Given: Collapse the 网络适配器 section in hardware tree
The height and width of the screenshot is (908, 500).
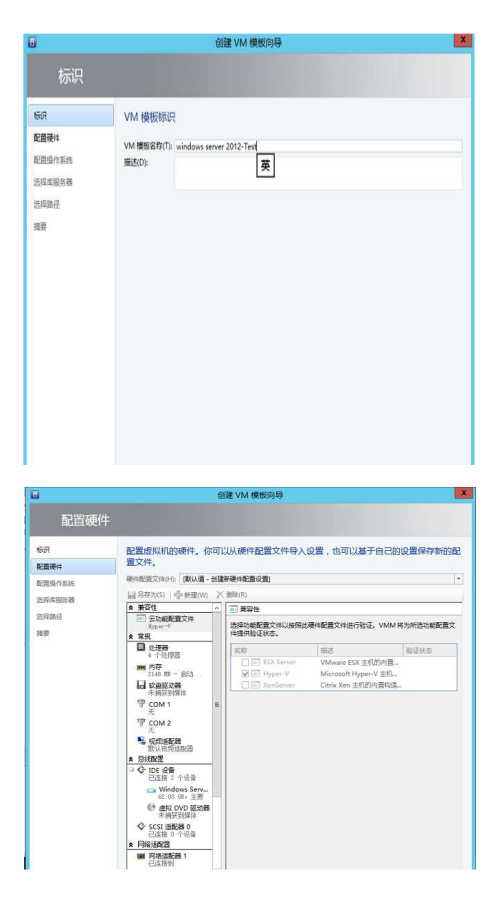Looking at the screenshot, I should [x=131, y=845].
